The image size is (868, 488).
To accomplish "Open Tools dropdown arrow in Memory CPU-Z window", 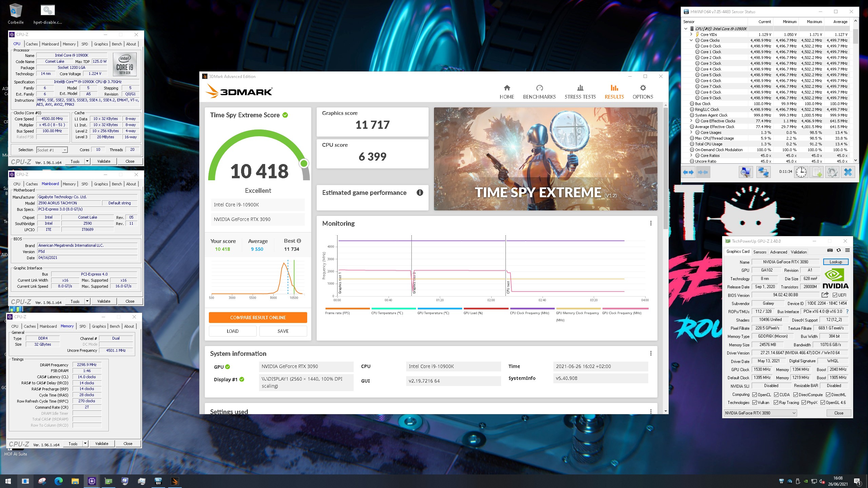I will click(85, 444).
